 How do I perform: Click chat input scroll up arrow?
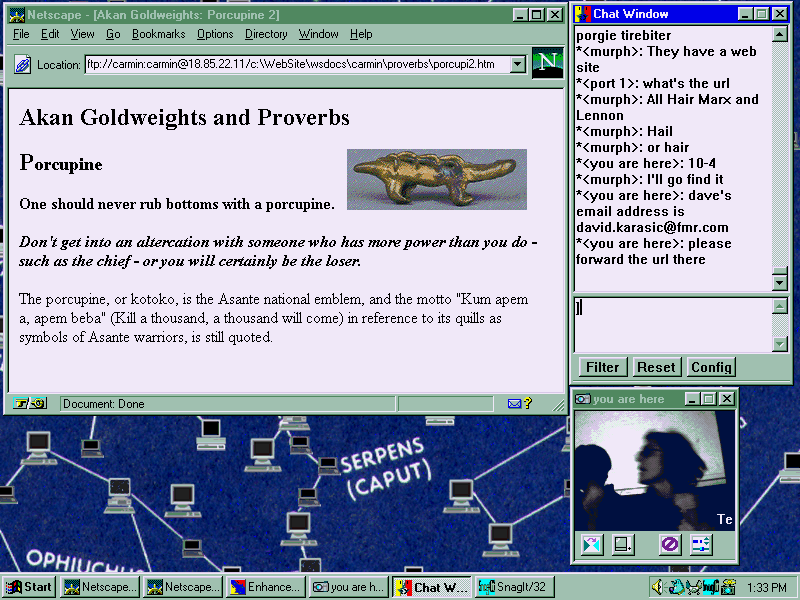tap(780, 306)
